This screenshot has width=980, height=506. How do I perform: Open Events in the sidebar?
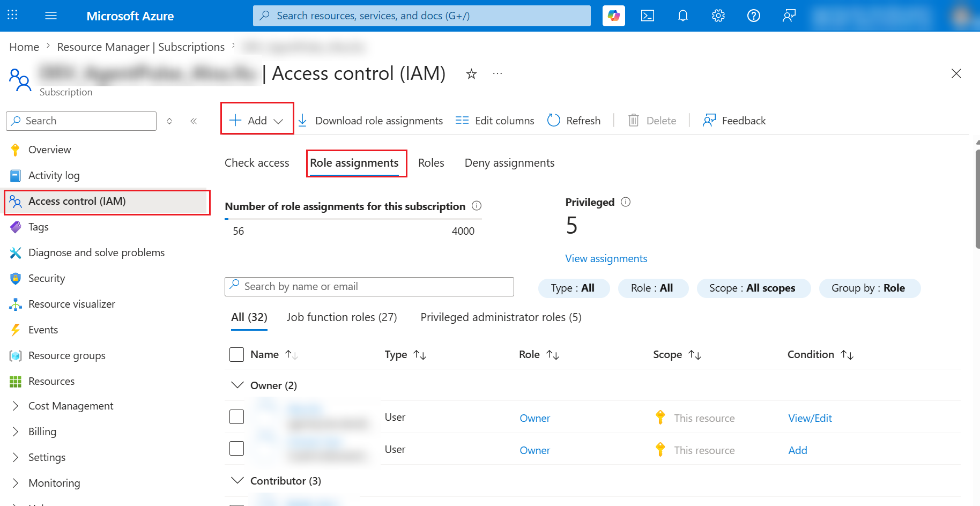[x=43, y=330]
